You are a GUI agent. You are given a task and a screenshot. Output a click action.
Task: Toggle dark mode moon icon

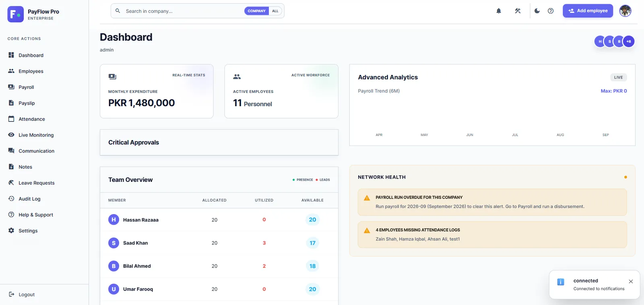click(x=537, y=11)
